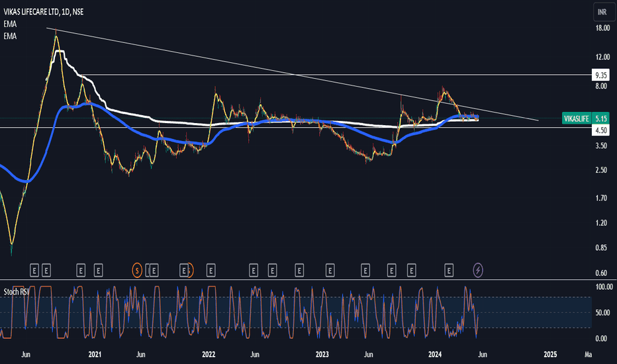Screen dimensions: 617x364
Task: Click the VIKASLIFE green price tag
Action: click(x=577, y=118)
